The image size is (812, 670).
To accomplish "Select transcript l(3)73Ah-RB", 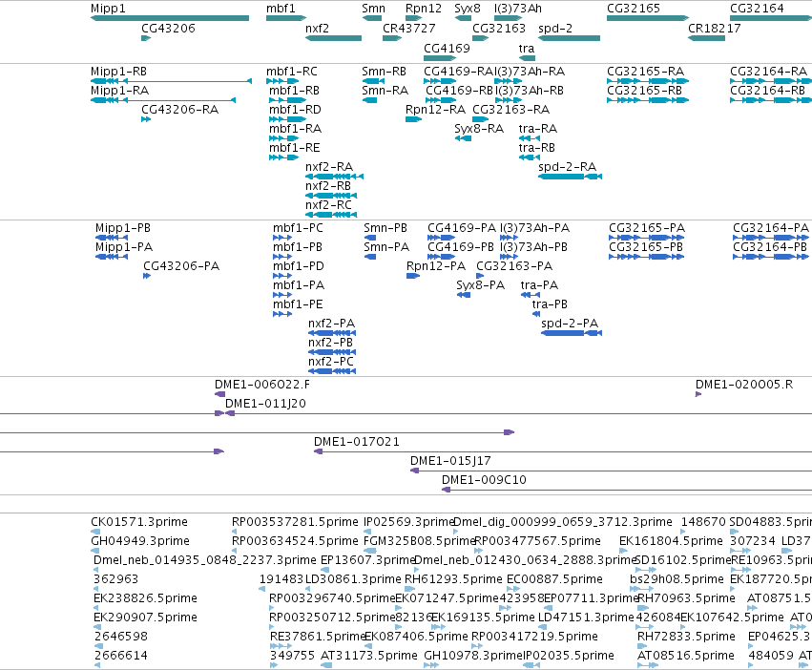I will tap(508, 100).
